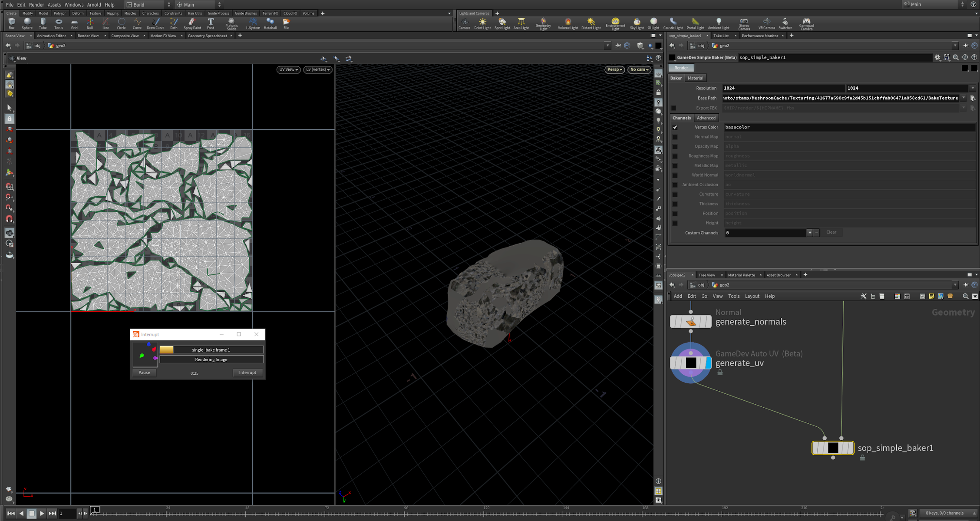Enable the Metallic Map checkbox

point(675,165)
